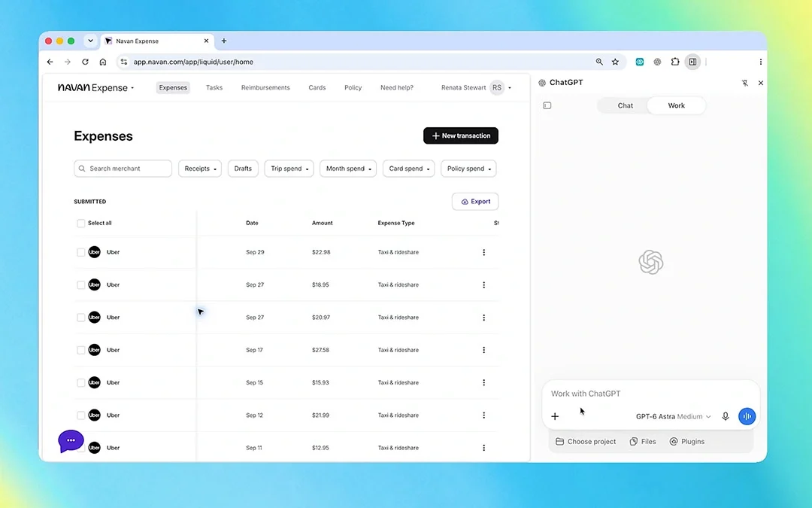
Task: Switch to the Chat tab in ChatGPT
Action: point(625,106)
